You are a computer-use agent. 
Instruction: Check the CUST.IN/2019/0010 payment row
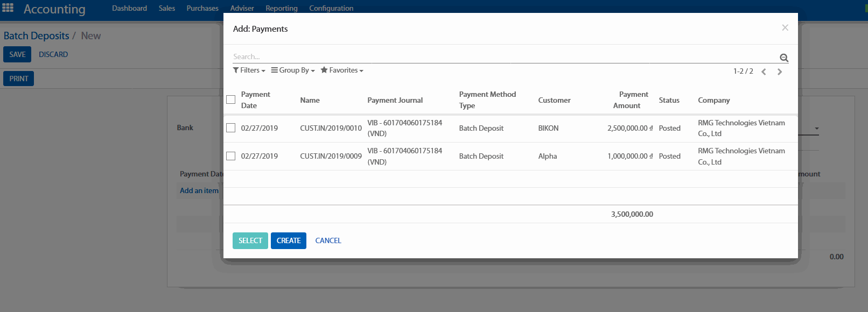[231, 128]
